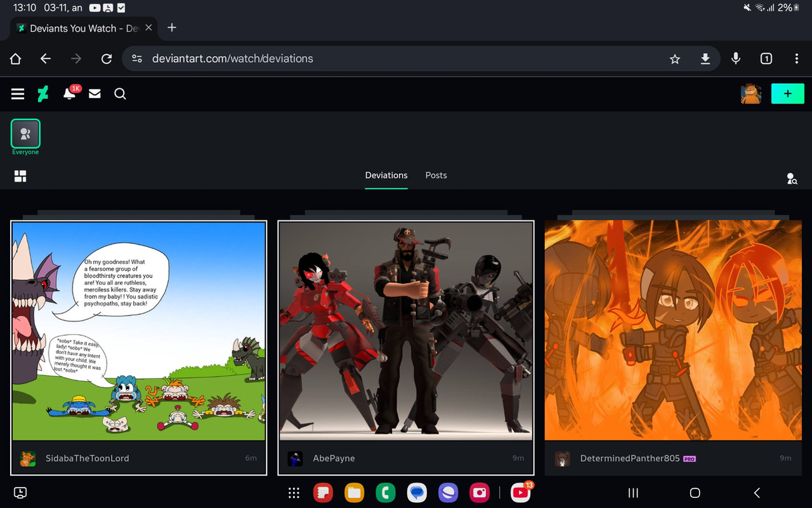Open the tab switcher showing 1

click(x=766, y=58)
